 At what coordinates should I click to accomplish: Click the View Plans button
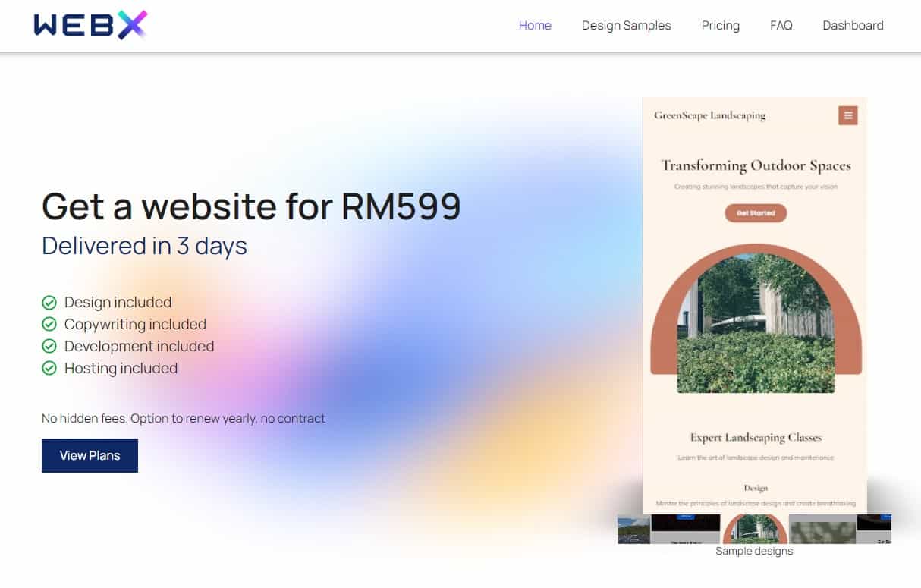coord(90,455)
